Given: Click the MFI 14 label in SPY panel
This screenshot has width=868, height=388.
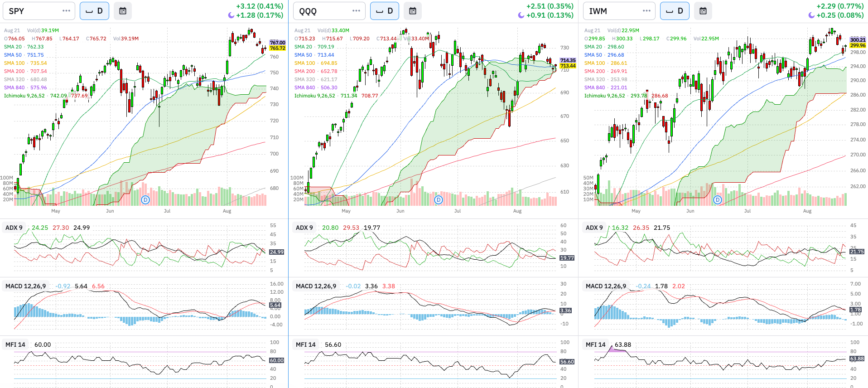Looking at the screenshot, I should [x=15, y=344].
